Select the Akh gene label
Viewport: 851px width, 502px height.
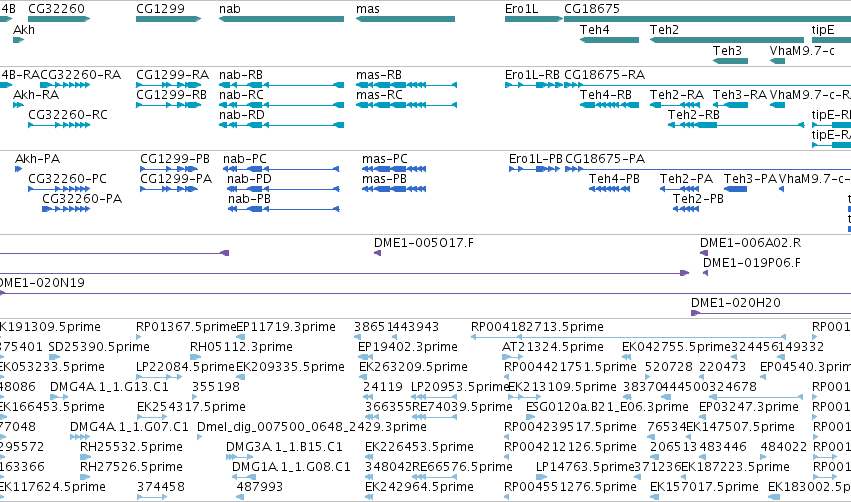[24, 29]
